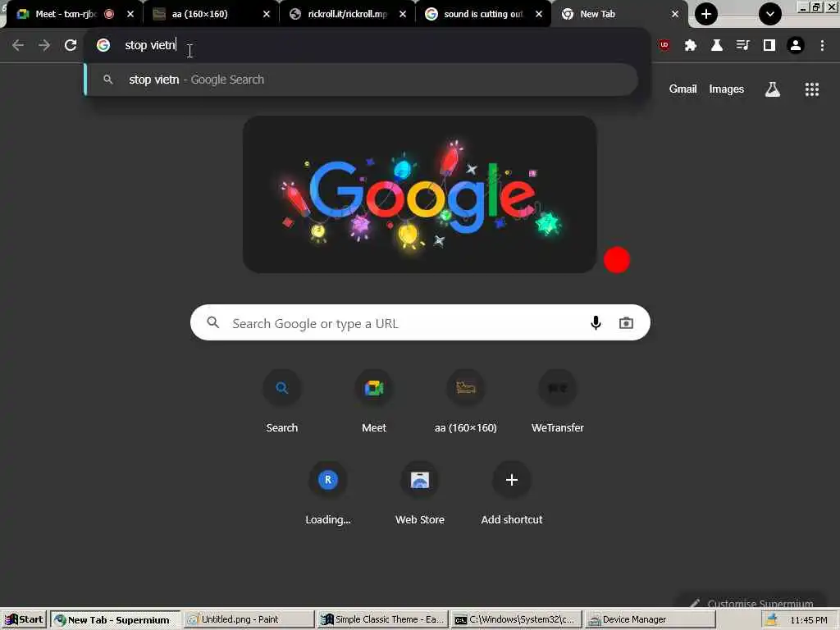Open the Gmail link
The width and height of the screenshot is (840, 630).
click(682, 89)
